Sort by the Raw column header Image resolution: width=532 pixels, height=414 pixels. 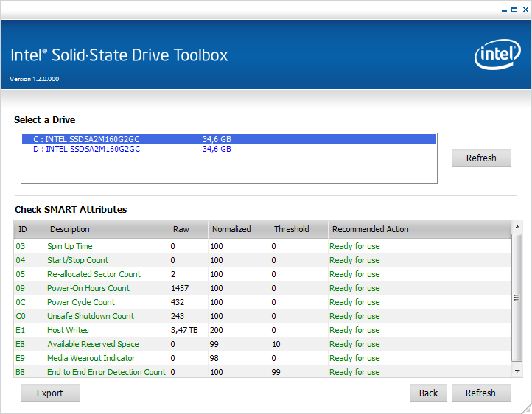[x=189, y=229]
